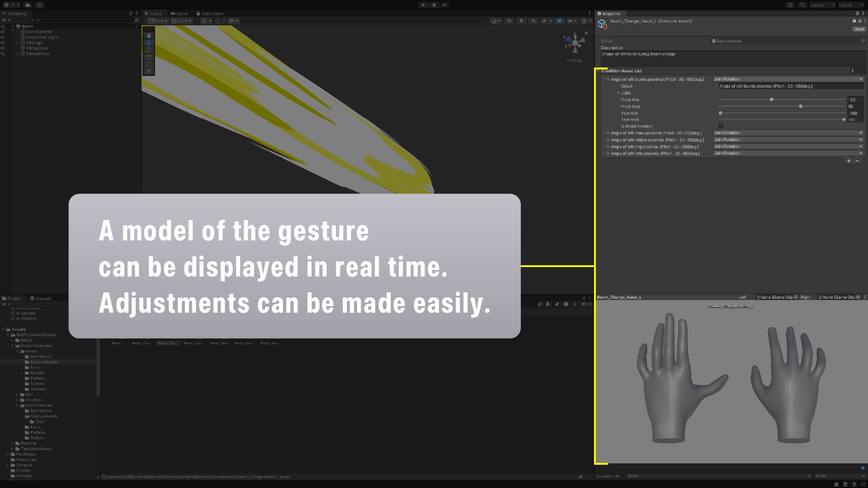Remove element with the minus button
The height and width of the screenshot is (488, 868).
tap(857, 161)
